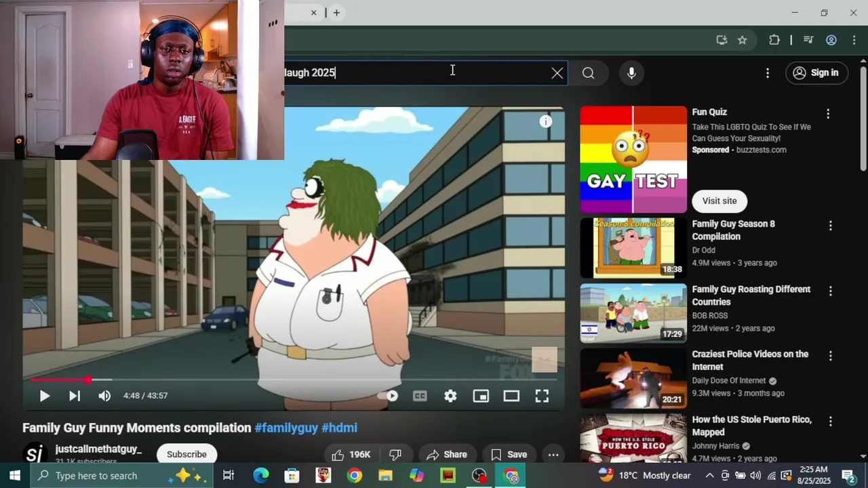The width and height of the screenshot is (868, 488).
Task: Toggle theater mode view
Action: 511,396
